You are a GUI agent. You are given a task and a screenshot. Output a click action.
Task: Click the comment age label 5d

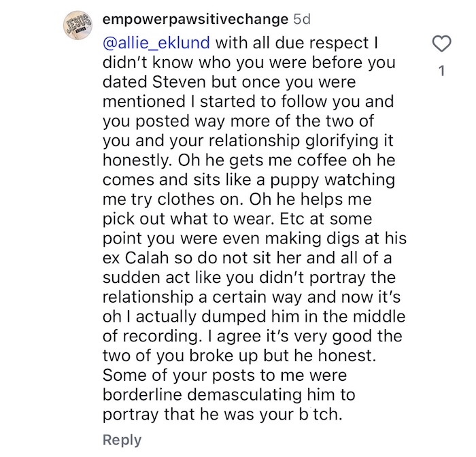(302, 20)
